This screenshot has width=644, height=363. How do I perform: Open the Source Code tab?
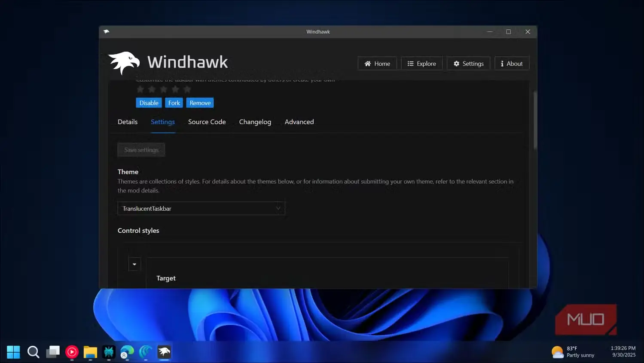[207, 122]
